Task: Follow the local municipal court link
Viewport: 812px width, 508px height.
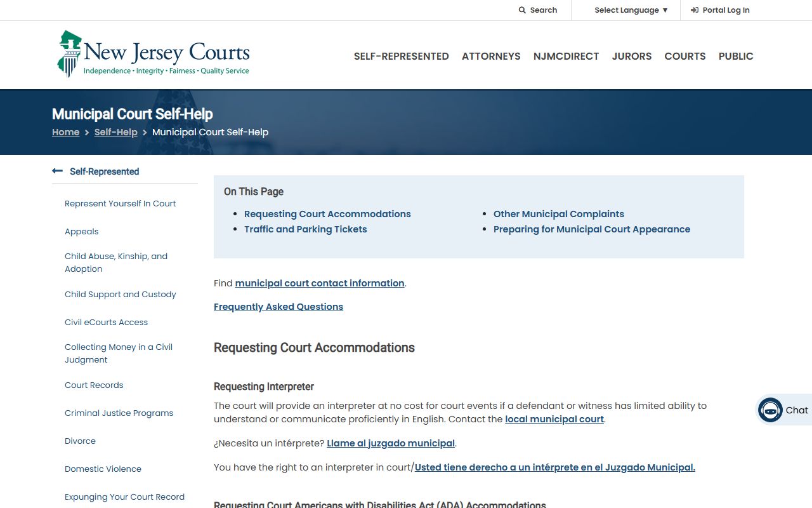Action: click(x=554, y=419)
